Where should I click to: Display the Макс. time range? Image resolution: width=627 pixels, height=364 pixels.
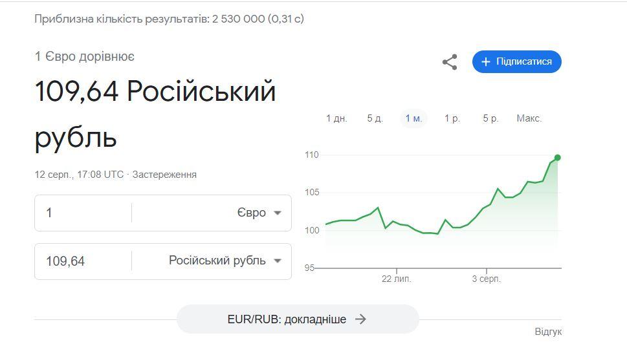(529, 118)
